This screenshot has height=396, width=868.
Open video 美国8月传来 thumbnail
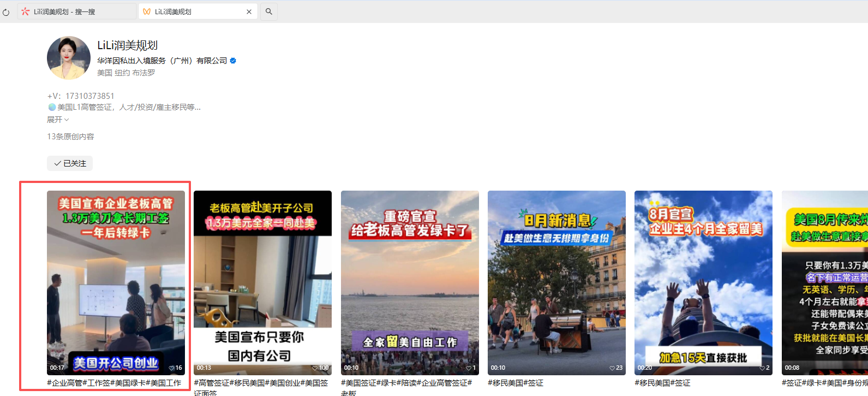(x=825, y=282)
